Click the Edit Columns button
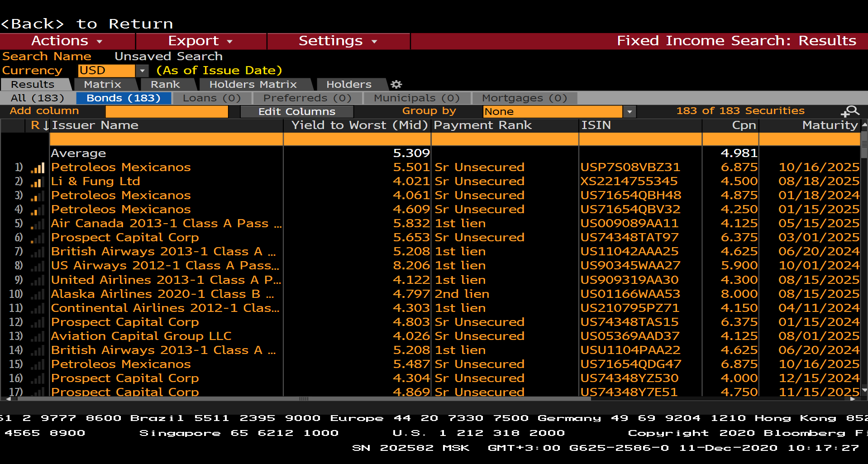 point(297,111)
